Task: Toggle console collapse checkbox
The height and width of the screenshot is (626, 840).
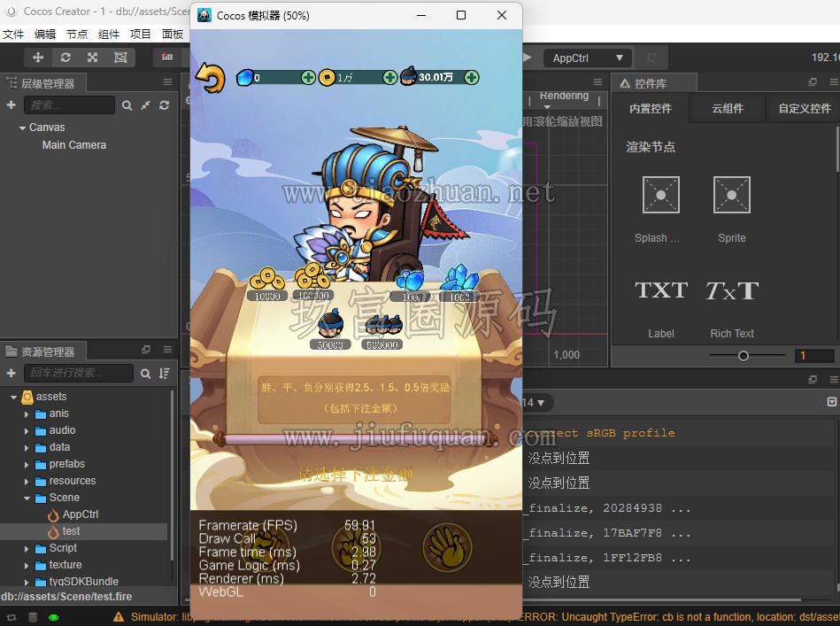Action: (x=832, y=402)
